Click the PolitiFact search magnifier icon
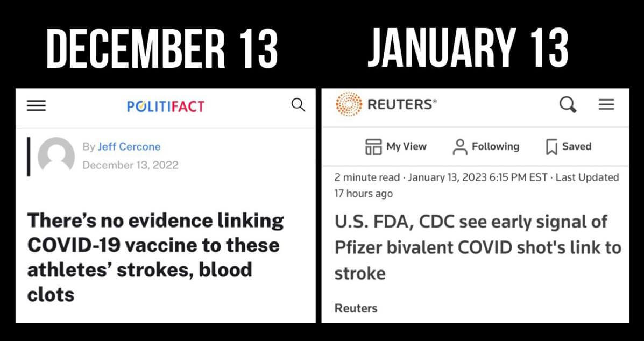Viewport: 644px width, 341px height. [x=298, y=105]
